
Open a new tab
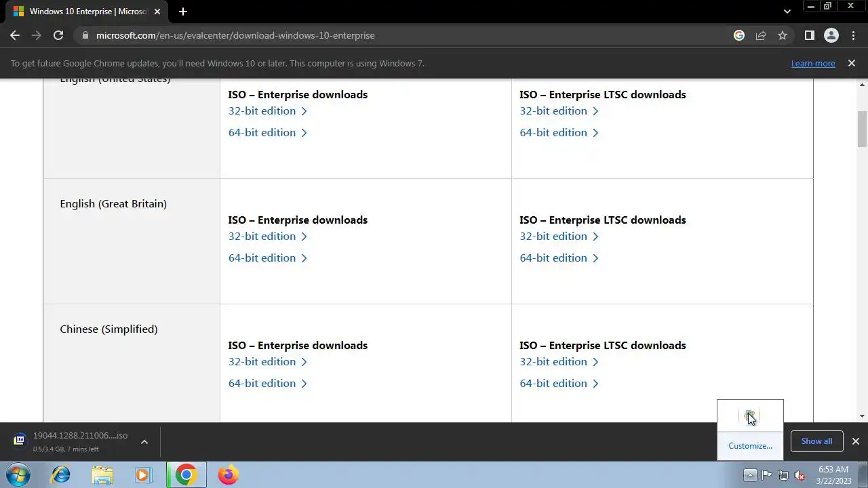click(183, 12)
